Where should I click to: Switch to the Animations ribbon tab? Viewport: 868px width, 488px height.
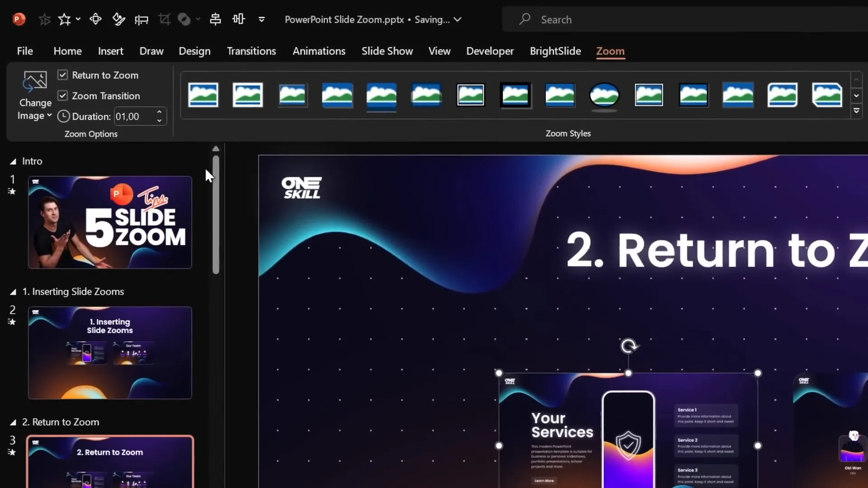click(319, 51)
